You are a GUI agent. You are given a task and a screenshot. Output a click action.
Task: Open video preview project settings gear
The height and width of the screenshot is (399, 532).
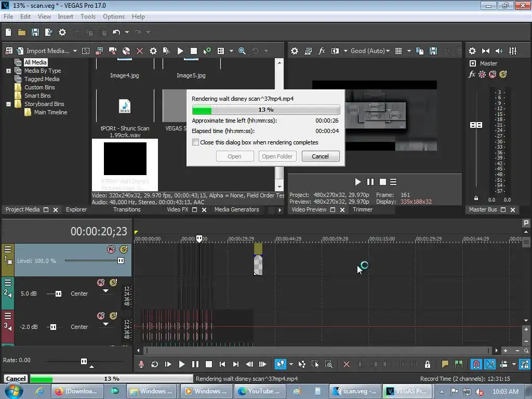click(294, 51)
